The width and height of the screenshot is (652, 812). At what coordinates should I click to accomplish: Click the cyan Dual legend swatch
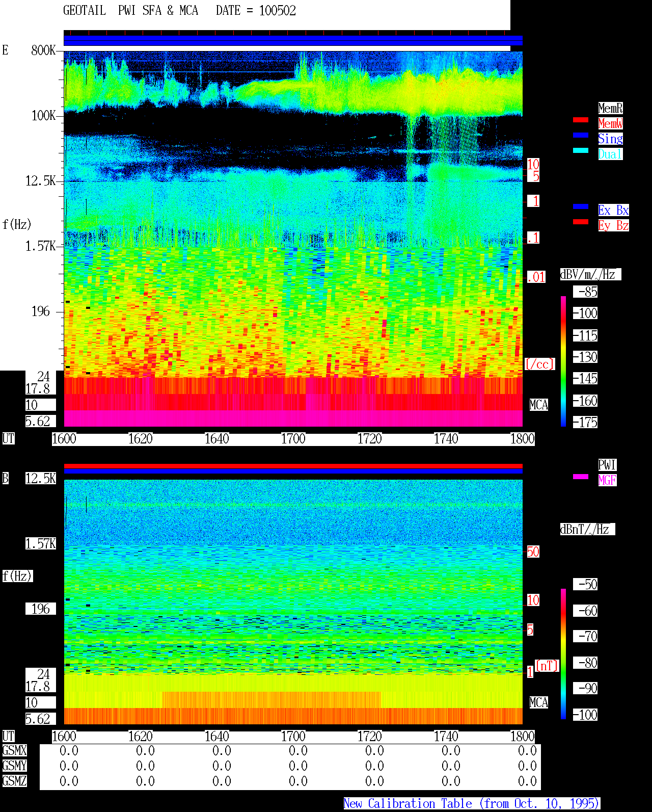pyautogui.click(x=581, y=150)
